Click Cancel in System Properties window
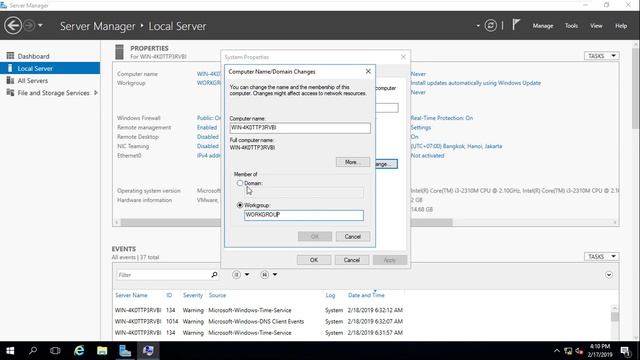The image size is (640, 360). tap(351, 260)
